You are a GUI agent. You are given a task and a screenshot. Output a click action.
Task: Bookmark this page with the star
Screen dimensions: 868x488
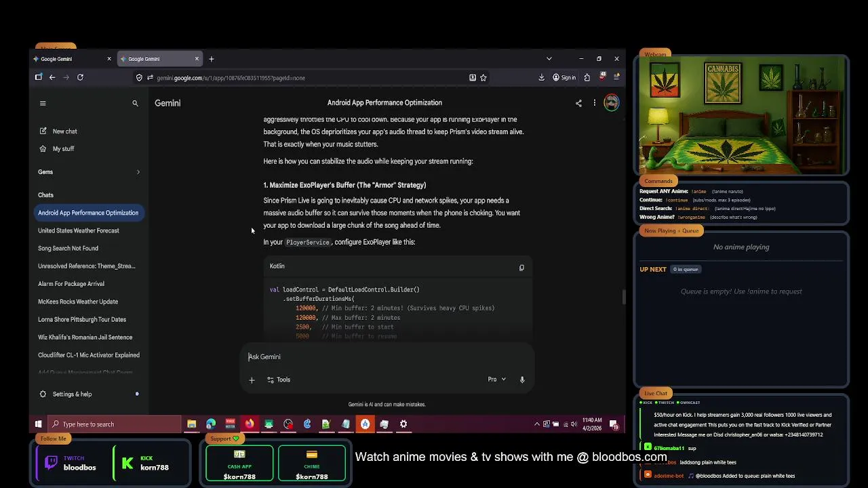[x=484, y=77]
